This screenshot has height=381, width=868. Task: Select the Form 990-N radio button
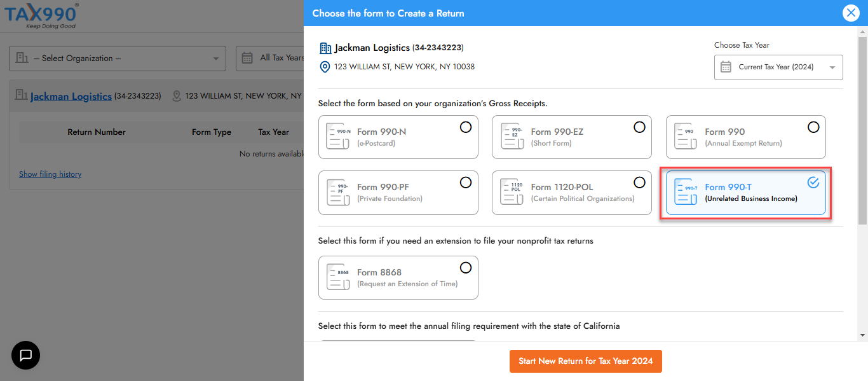[466, 127]
